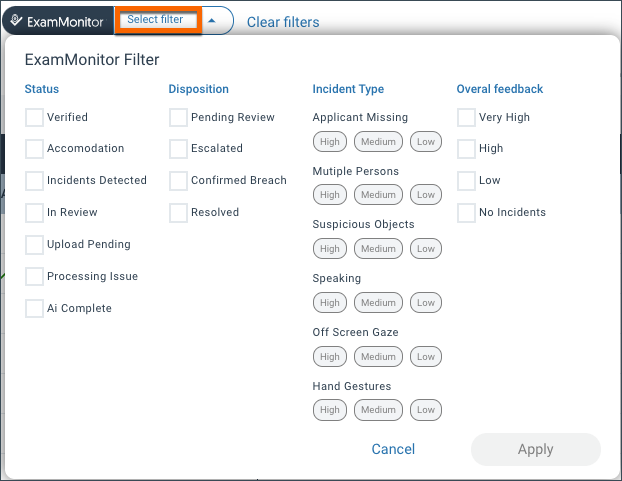This screenshot has height=481, width=622.
Task: Check the Ai Complete status checkbox
Action: [x=34, y=308]
